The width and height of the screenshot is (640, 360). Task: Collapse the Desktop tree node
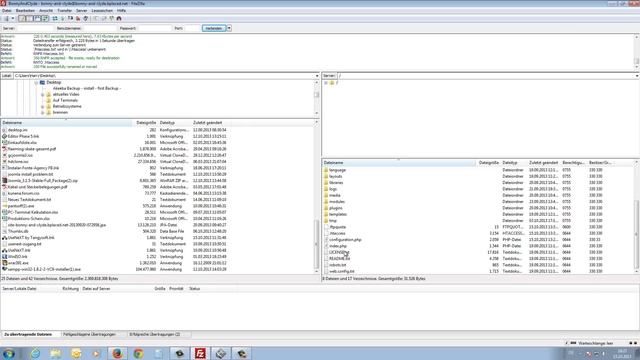pos(36,82)
